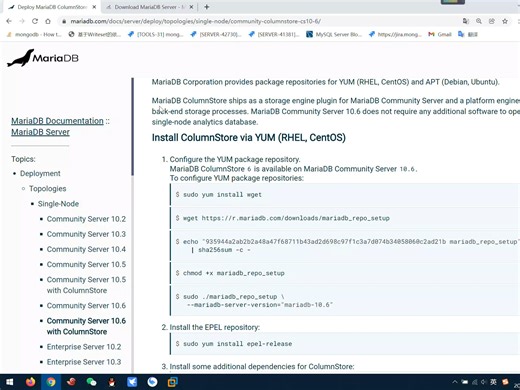Bookmark this page with the star icon

505,21
